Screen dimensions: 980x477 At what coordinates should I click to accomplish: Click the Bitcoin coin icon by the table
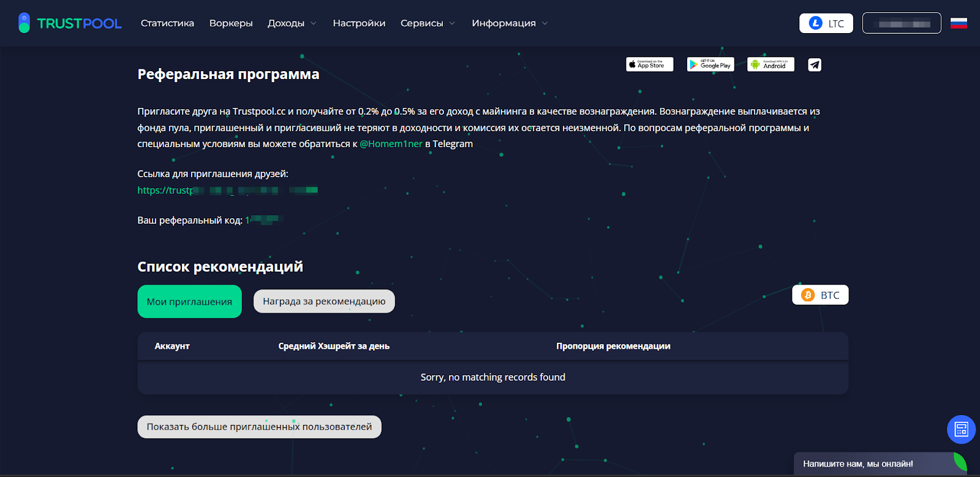808,295
